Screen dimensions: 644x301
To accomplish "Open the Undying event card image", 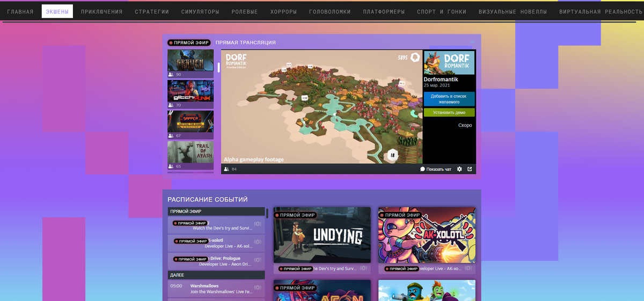I will (x=322, y=235).
